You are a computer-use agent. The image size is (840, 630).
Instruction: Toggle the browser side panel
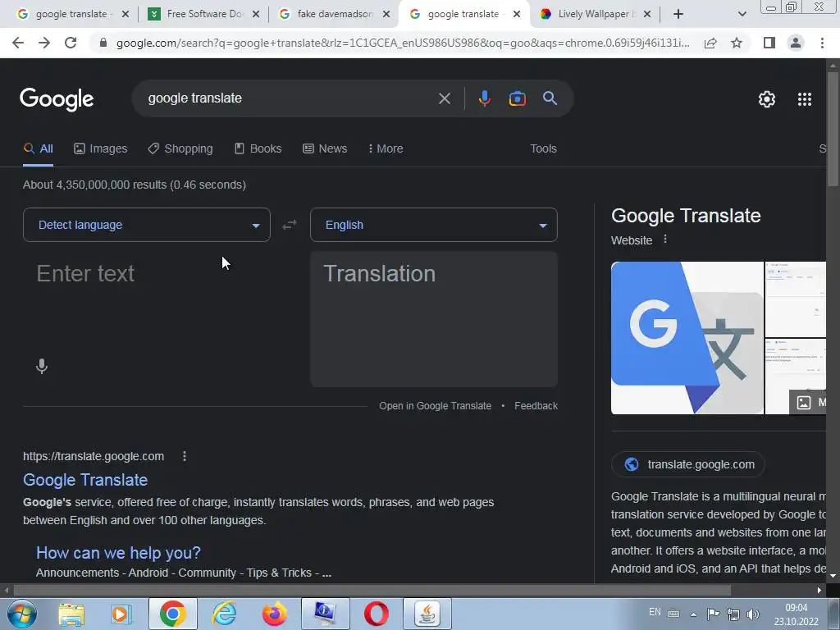(769, 43)
